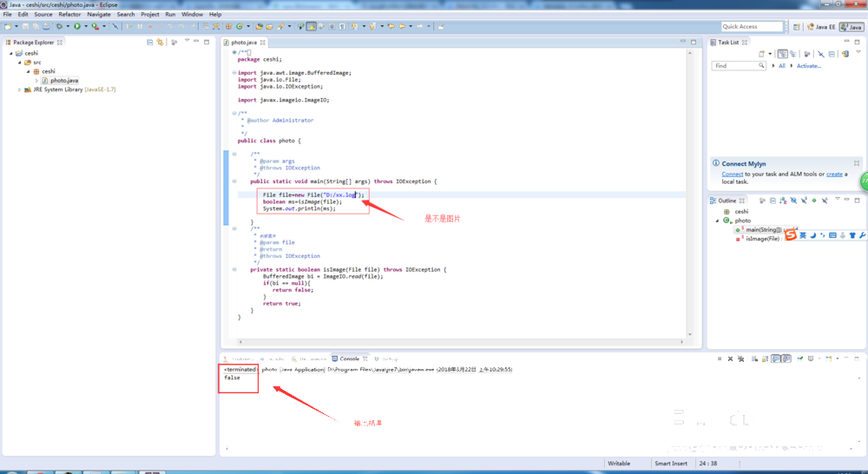Viewport: 868px width, 474px height.
Task: Click the create link in Mylyn panel
Action: coord(834,174)
